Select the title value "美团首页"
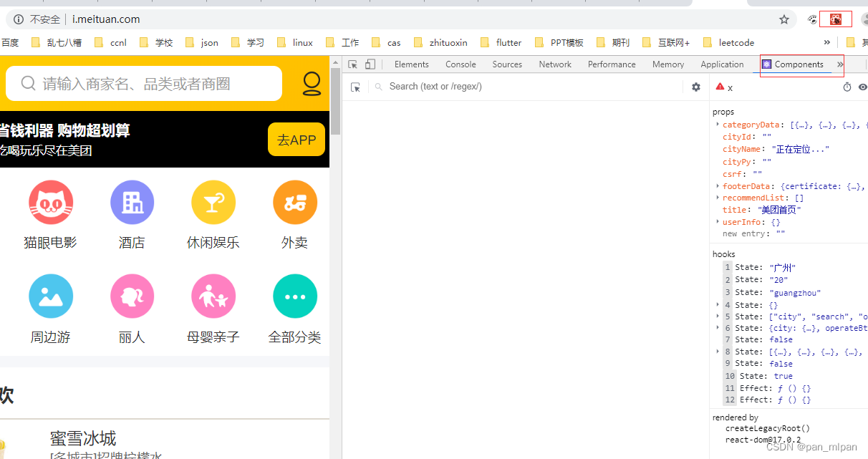 779,210
